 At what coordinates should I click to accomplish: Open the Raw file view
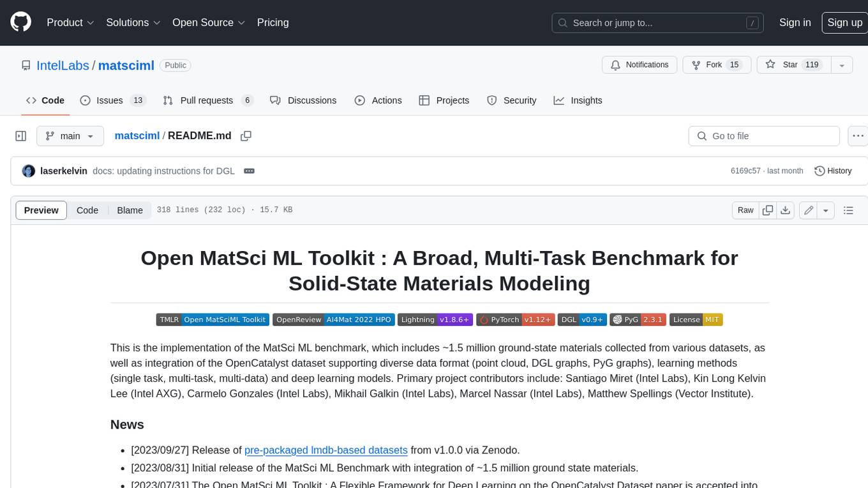pos(745,210)
